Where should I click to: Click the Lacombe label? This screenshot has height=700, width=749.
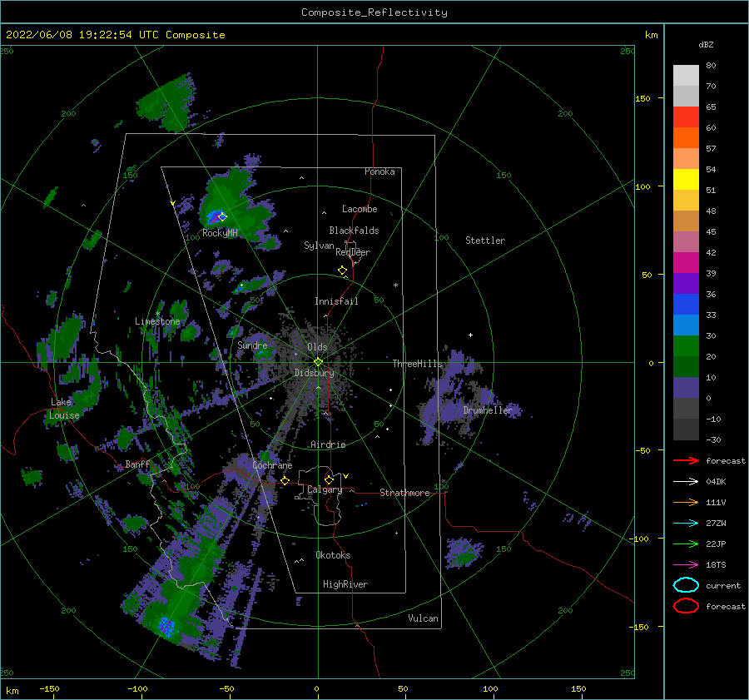360,209
